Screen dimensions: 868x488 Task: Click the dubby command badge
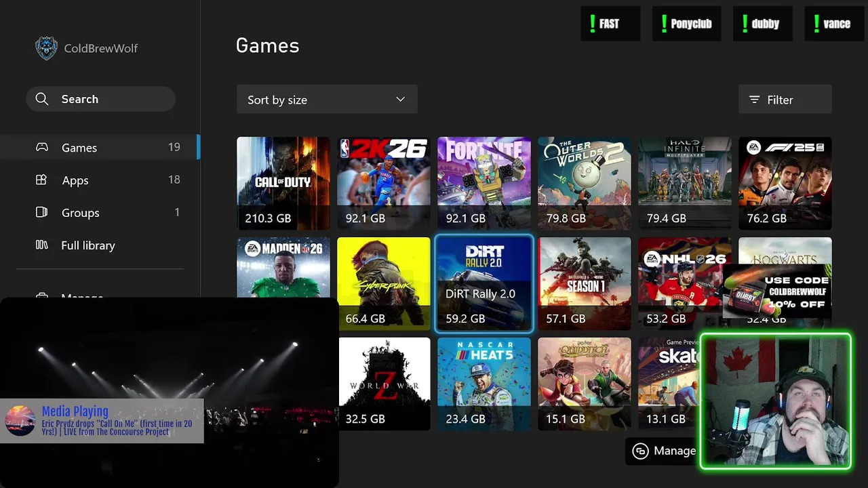coord(763,24)
